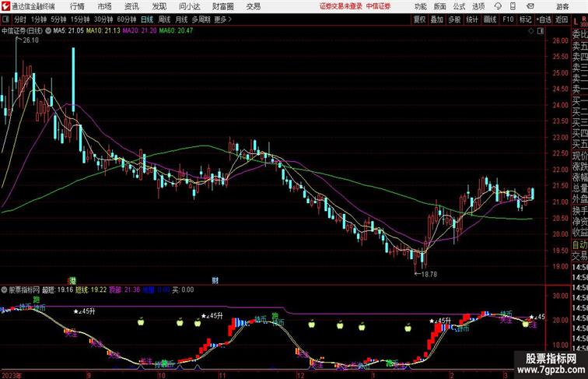Click the 游客 user account label
The image size is (588, 379).
562,6
